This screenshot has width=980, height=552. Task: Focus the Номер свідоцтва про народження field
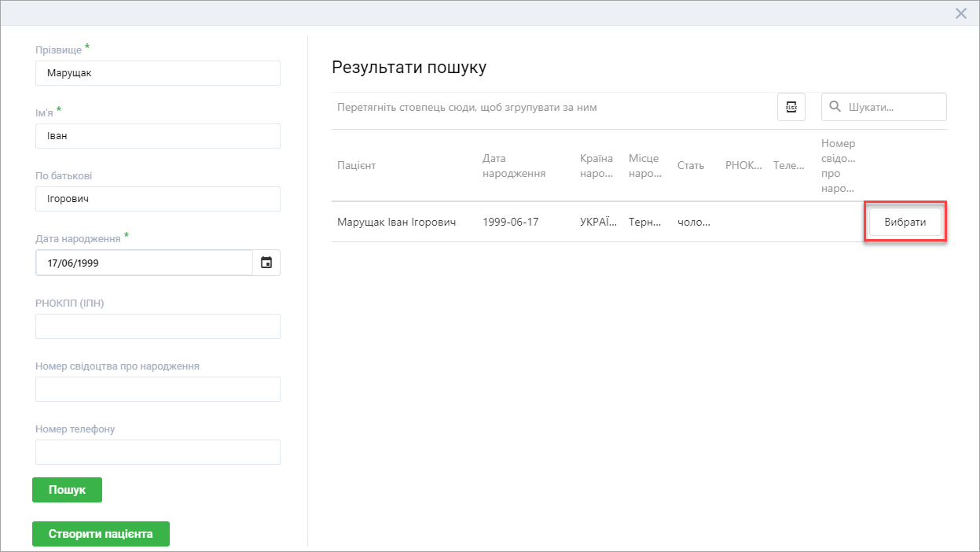158,389
